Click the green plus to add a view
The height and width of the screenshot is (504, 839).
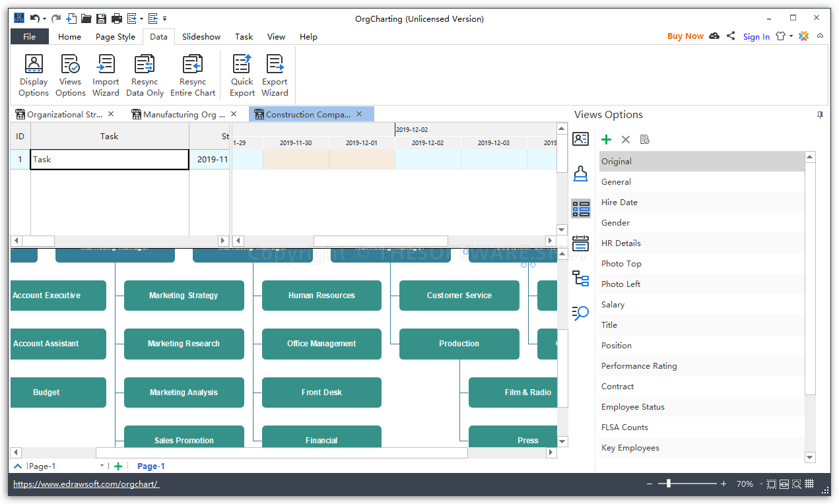click(x=606, y=139)
